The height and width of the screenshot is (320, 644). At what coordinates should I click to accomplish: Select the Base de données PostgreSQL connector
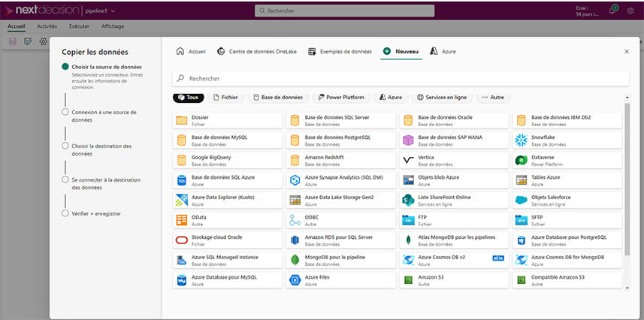pyautogui.click(x=341, y=140)
